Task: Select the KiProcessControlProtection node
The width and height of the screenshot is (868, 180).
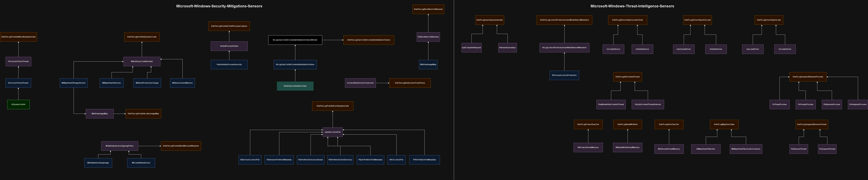Action: point(564,75)
